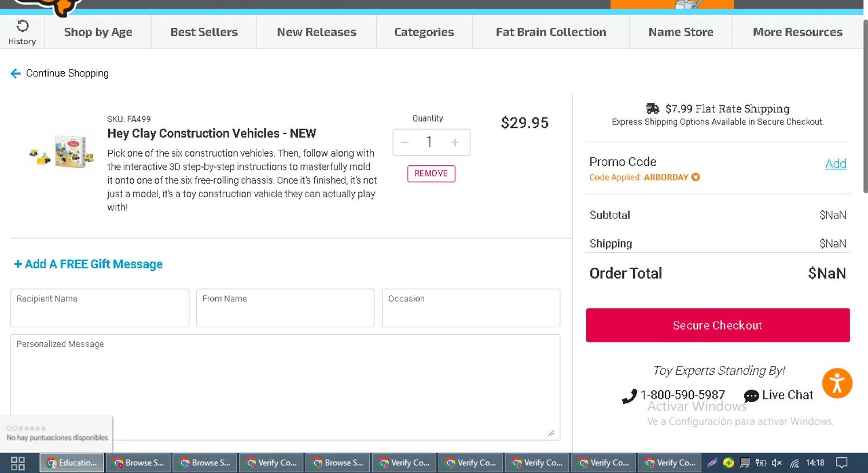Open the New Releases menu
Image resolution: width=868 pixels, height=473 pixels.
(x=317, y=32)
